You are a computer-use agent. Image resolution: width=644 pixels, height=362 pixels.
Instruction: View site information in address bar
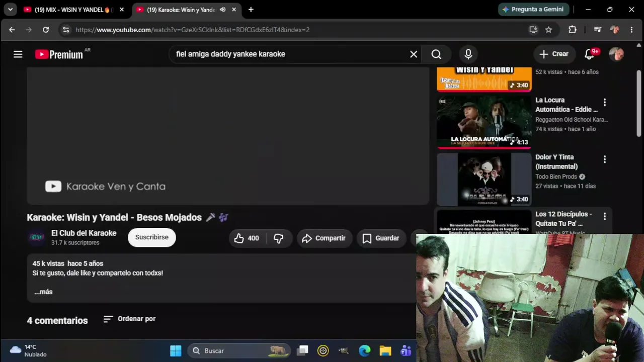click(x=66, y=30)
